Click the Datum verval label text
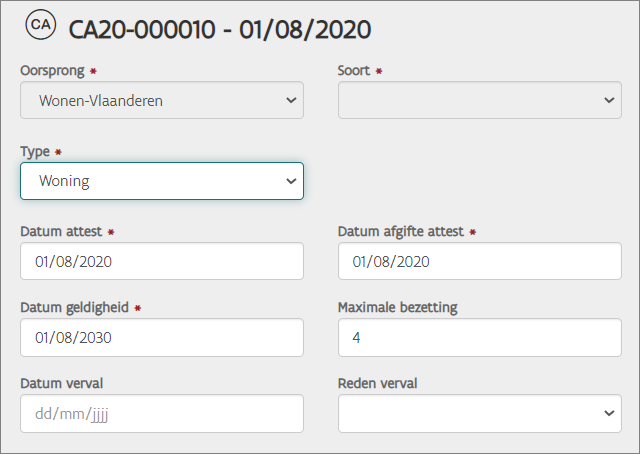Viewport: 640px width, 454px height. click(61, 383)
